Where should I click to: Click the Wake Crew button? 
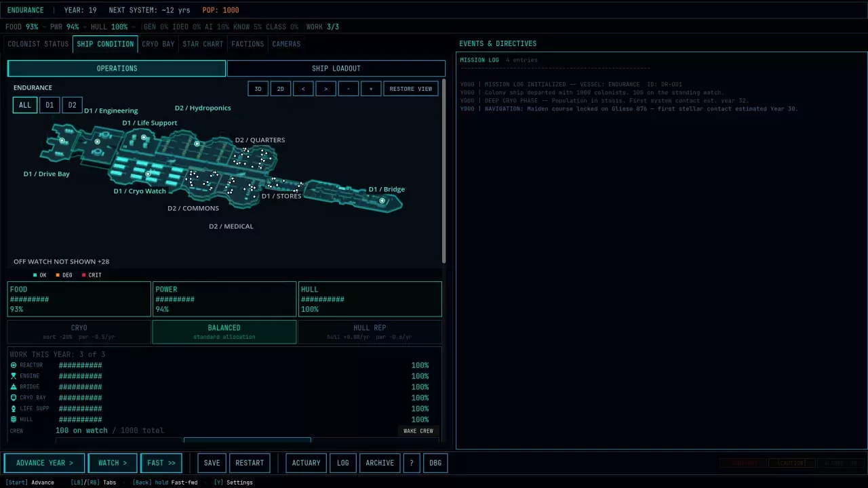click(418, 431)
